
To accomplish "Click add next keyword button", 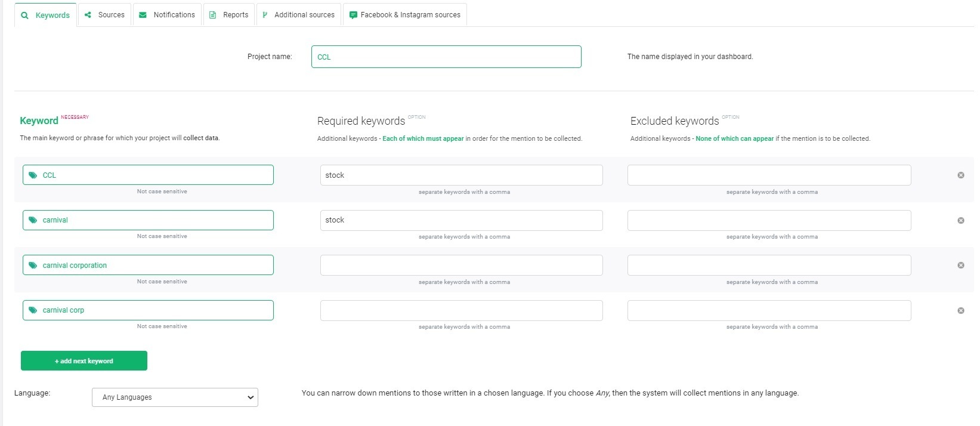I will pos(84,361).
